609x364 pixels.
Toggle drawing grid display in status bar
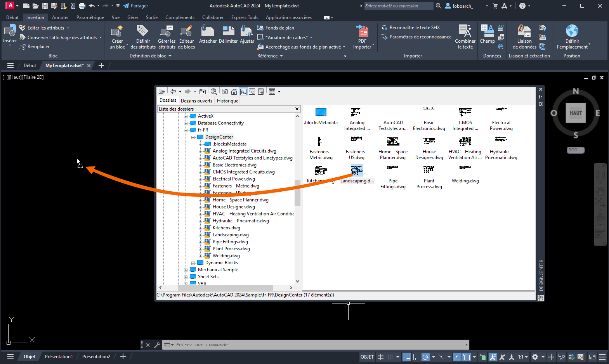(381, 357)
